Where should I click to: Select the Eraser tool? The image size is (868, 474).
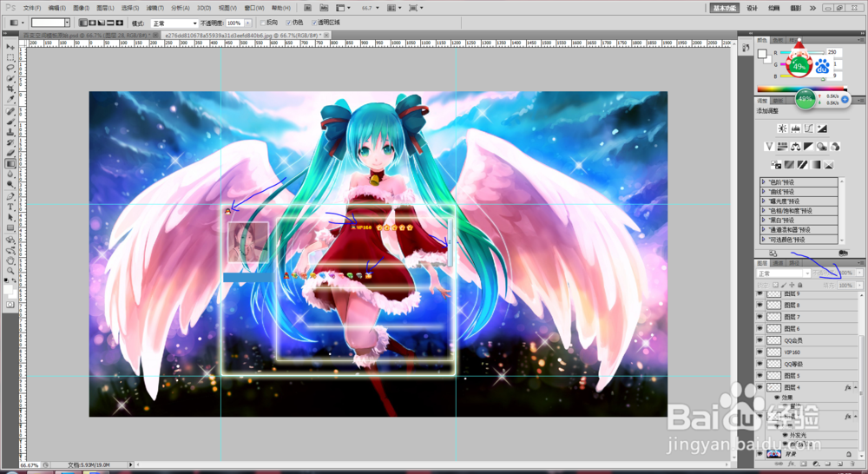[x=10, y=154]
